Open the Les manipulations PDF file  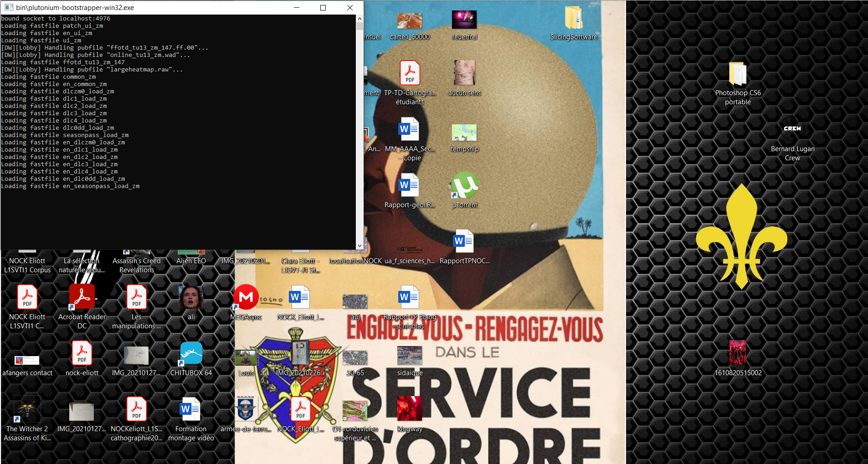137,297
